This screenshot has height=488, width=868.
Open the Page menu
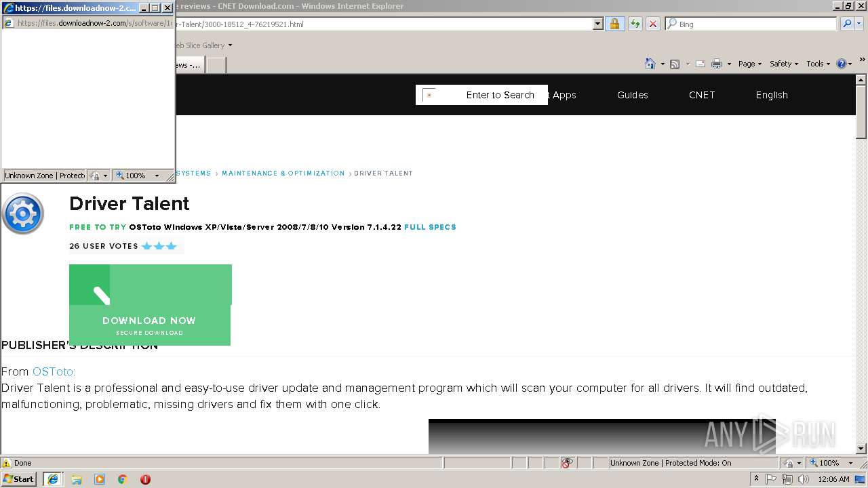pos(750,64)
